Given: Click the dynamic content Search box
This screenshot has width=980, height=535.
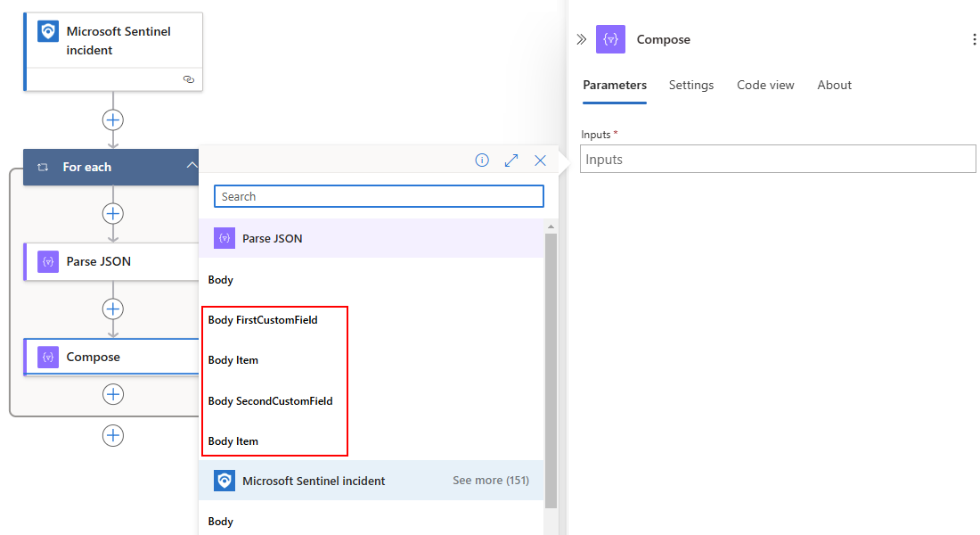Looking at the screenshot, I should [x=379, y=196].
